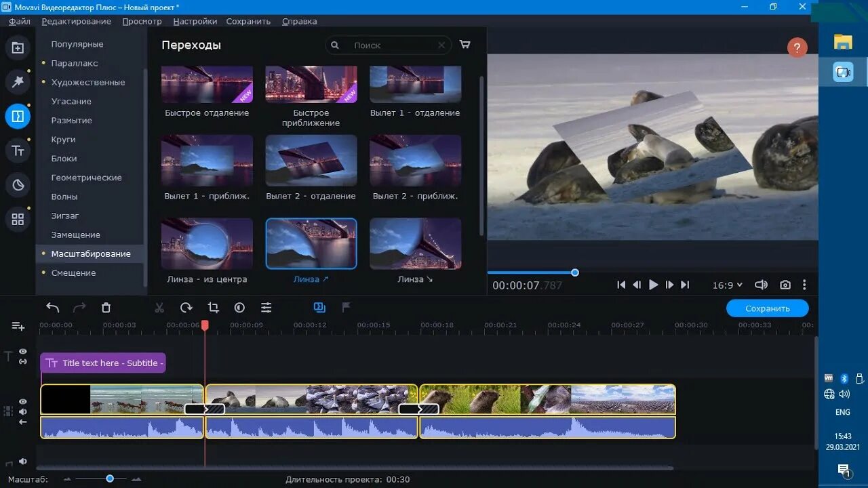
Task: Select the Crop tool in timeline toolbar
Action: pyautogui.click(x=213, y=308)
